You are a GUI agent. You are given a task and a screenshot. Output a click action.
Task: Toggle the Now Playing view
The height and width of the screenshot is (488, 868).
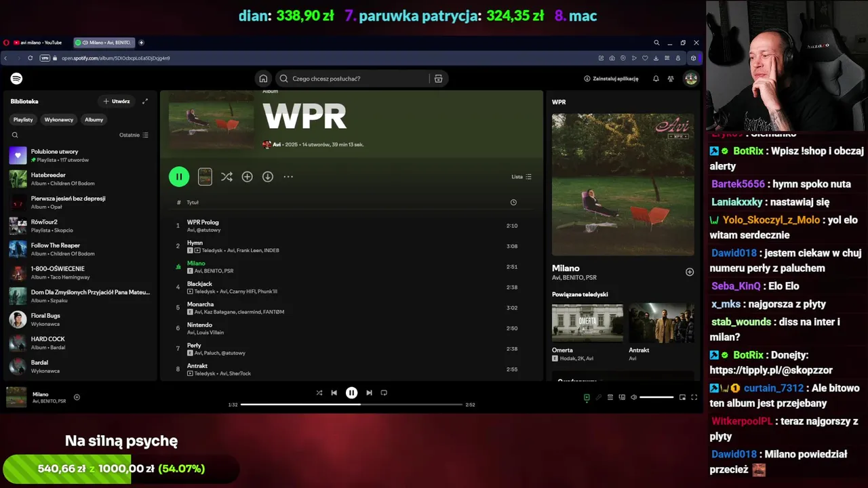pos(587,397)
